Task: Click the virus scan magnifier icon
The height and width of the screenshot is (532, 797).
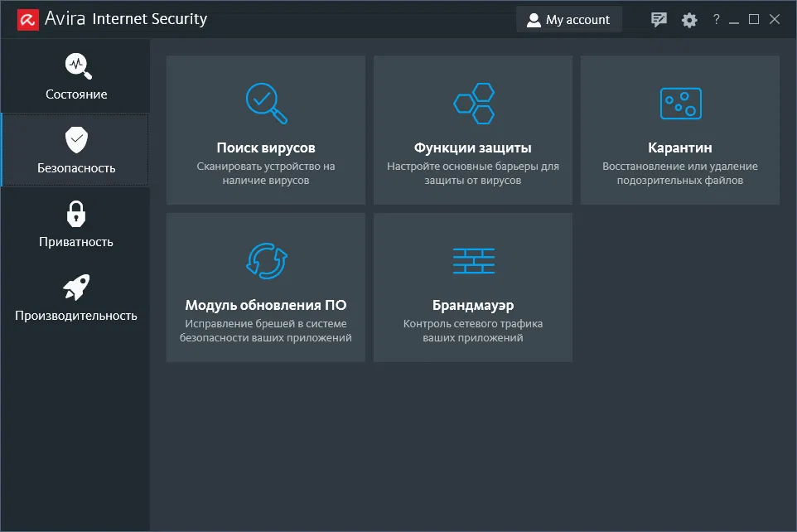Action: click(x=266, y=103)
